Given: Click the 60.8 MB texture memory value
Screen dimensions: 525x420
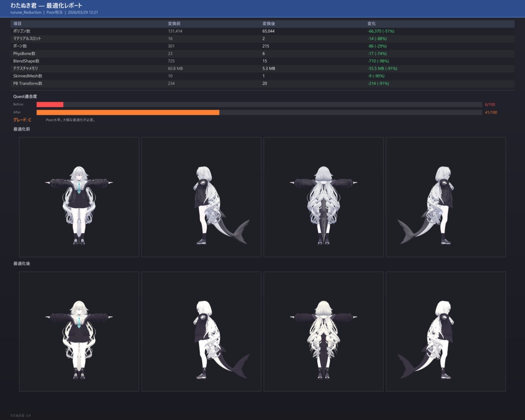Looking at the screenshot, I should click(x=175, y=68).
